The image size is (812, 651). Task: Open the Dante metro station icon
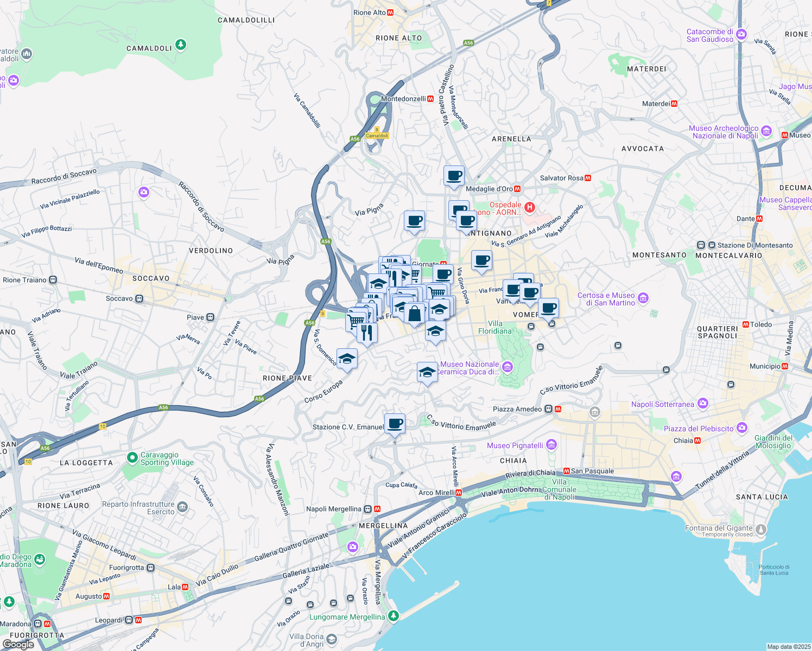point(759,219)
